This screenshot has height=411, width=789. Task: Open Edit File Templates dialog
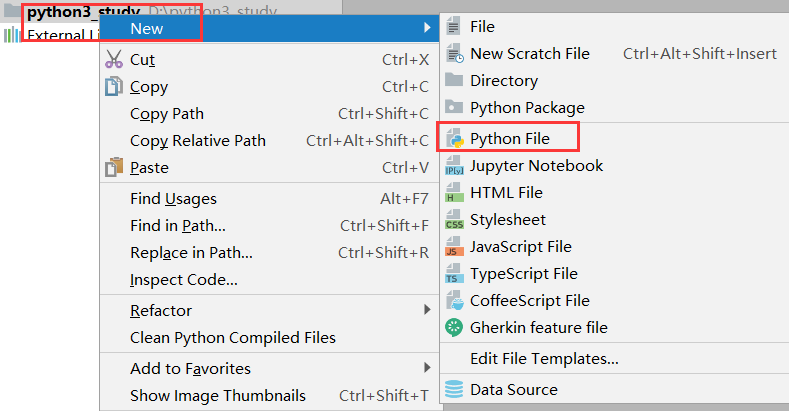point(544,358)
